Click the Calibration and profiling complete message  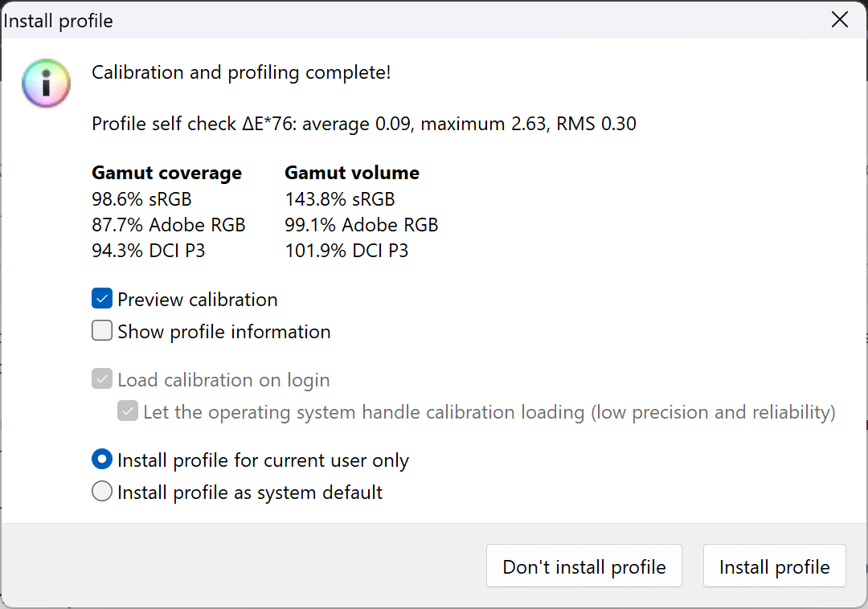click(241, 72)
